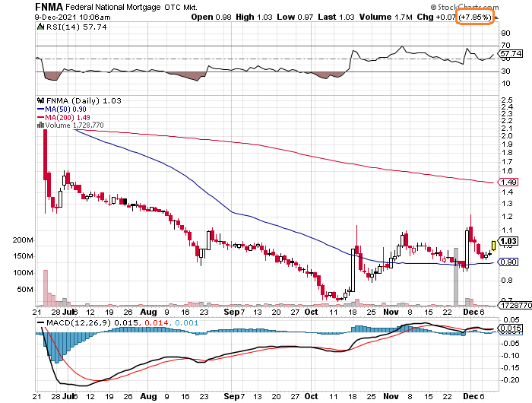
Task: Click the 30 oversold level on RSI axis
Action: click(505, 71)
